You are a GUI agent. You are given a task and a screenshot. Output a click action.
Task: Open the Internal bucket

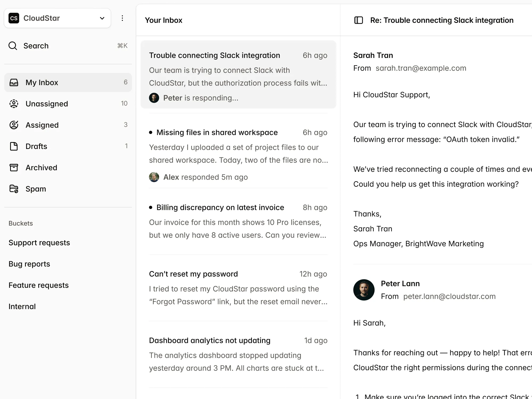22,306
